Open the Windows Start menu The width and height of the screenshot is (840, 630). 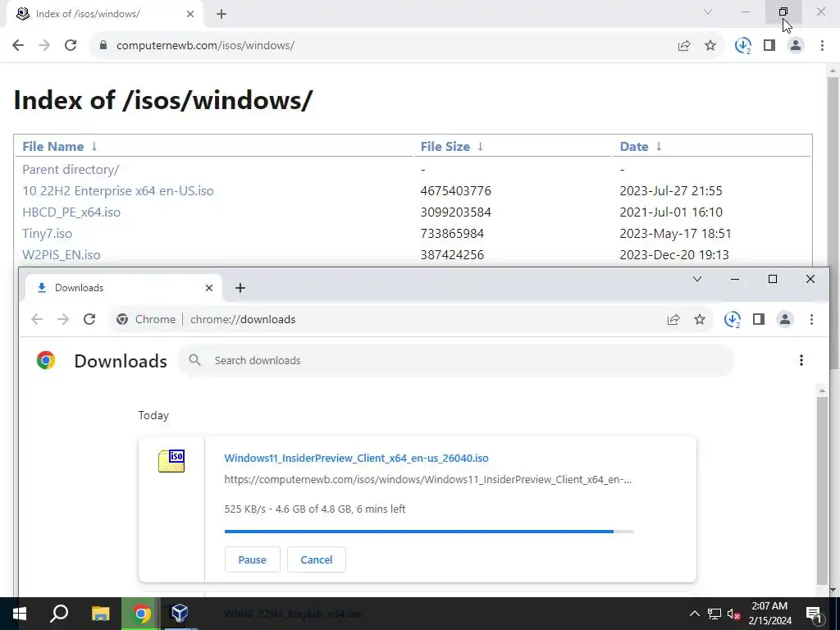[20, 614]
